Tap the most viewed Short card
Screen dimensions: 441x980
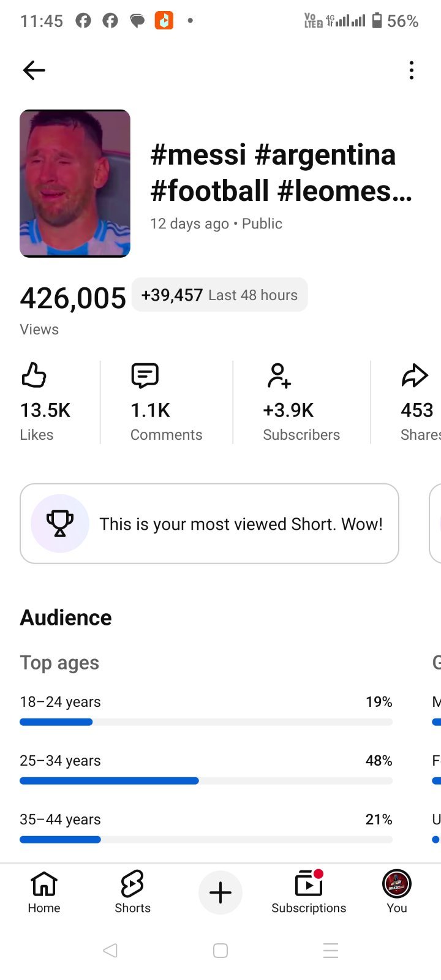click(x=209, y=524)
